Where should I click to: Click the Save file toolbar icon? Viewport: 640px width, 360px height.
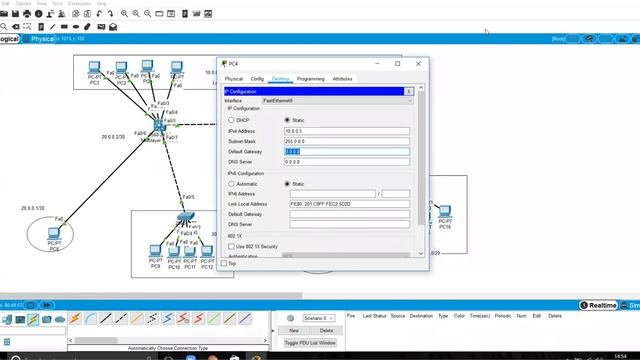[16, 14]
